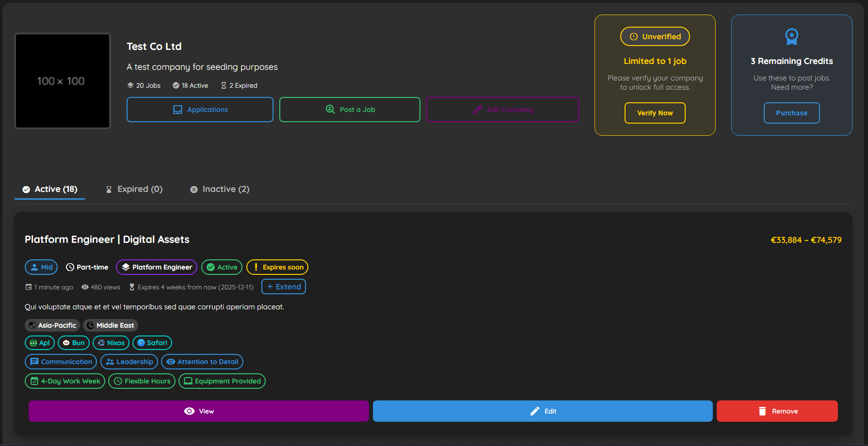Click the Attention to Detail eye badge
Screen dimensions: 868x446
[x=202, y=362]
